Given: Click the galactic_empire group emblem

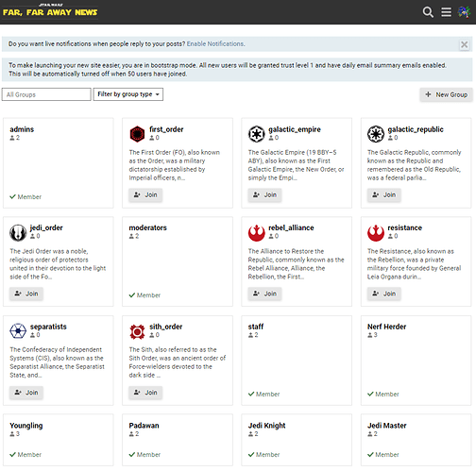Looking at the screenshot, I should 256,134.
